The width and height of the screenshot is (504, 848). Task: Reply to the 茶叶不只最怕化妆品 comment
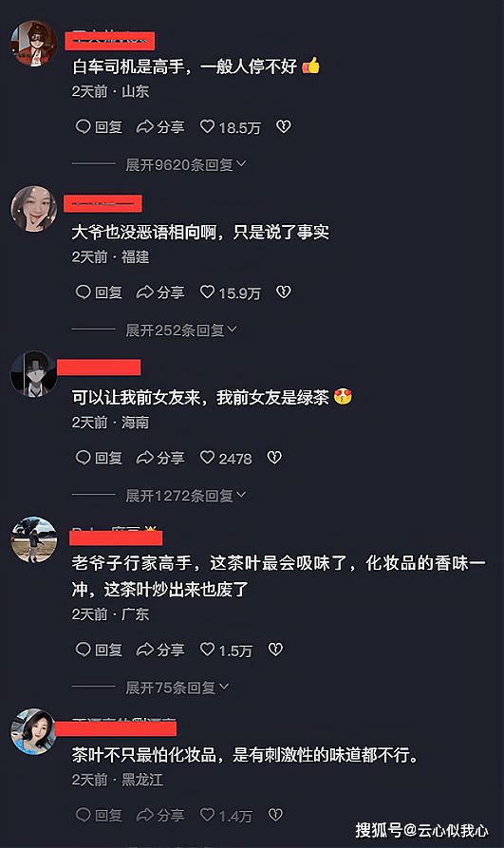pos(99,815)
